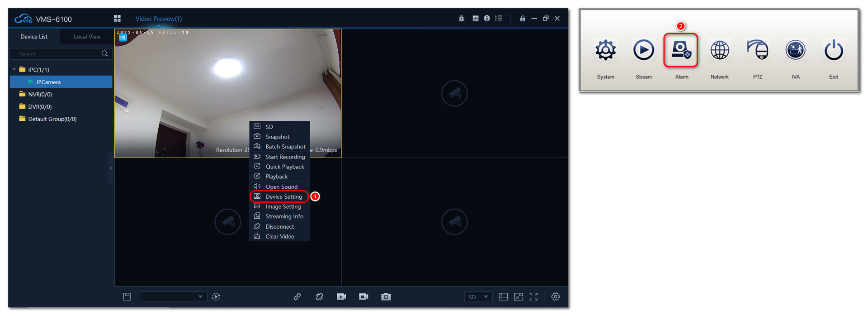
Task: Click the info icon in title bar
Action: click(487, 19)
